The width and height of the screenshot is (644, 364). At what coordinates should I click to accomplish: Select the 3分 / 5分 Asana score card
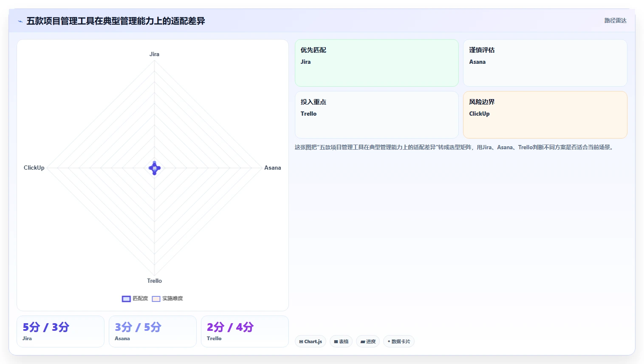(x=153, y=331)
